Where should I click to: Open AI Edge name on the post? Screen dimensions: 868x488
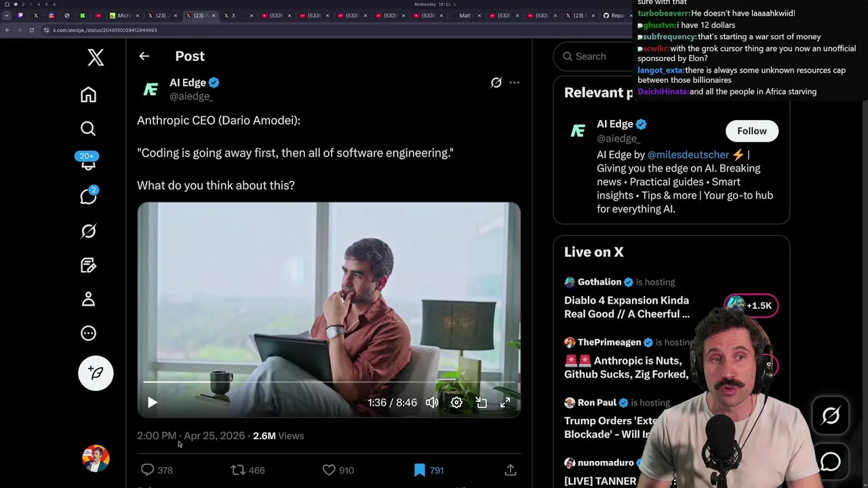point(188,83)
